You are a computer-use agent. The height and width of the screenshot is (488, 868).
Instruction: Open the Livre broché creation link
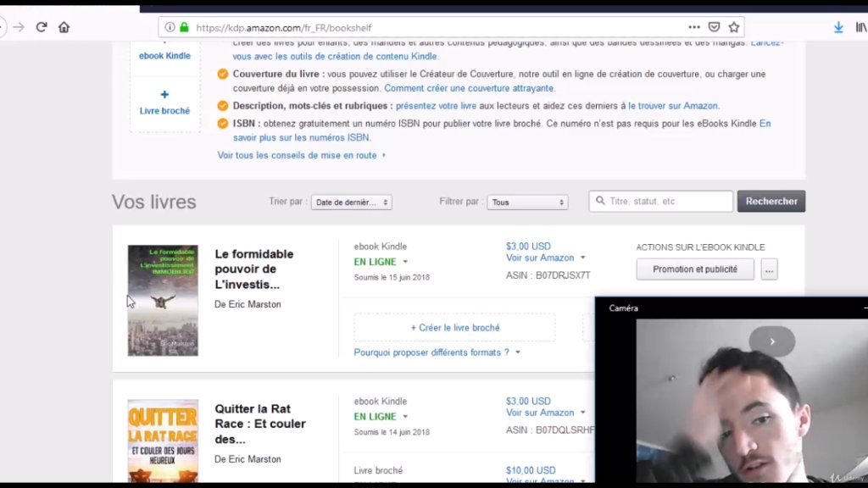[x=164, y=111]
